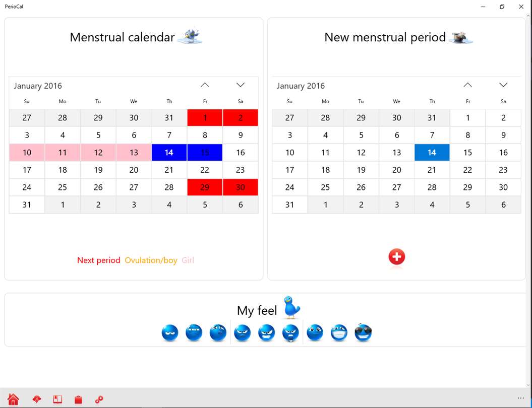Select blue-highlighted 14 in Menstrual calendar
Viewport: 532px width, 408px height.
click(x=169, y=153)
